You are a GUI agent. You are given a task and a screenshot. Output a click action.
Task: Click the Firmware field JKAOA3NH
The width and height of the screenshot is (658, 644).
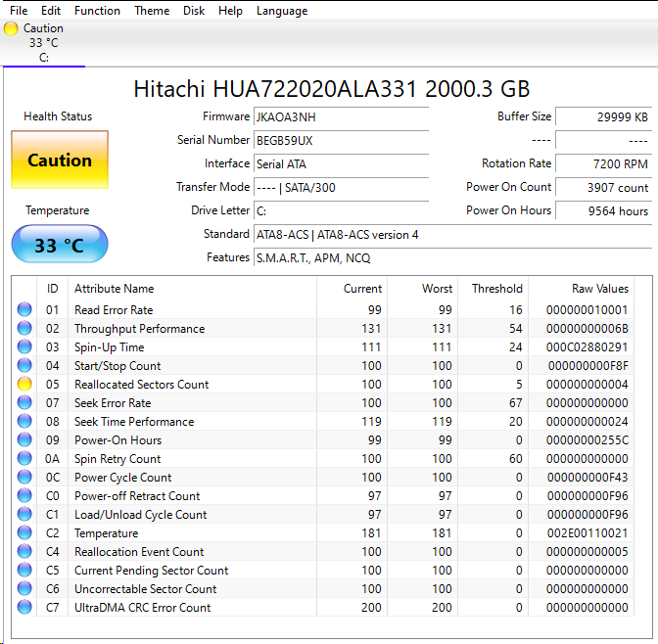(x=341, y=116)
